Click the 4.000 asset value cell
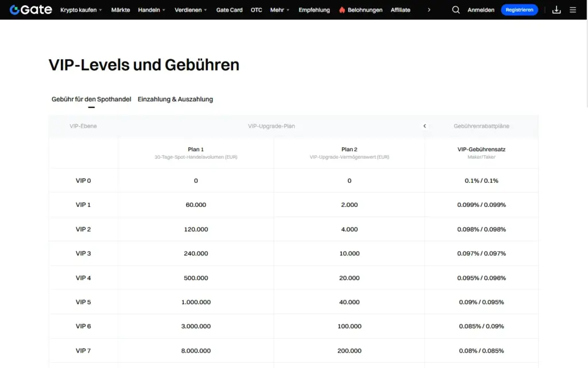This screenshot has width=588, height=368. click(349, 229)
